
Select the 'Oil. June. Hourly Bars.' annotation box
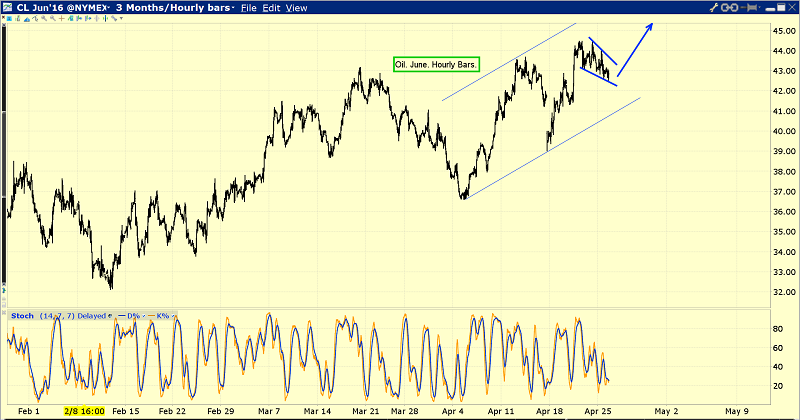pyautogui.click(x=436, y=64)
